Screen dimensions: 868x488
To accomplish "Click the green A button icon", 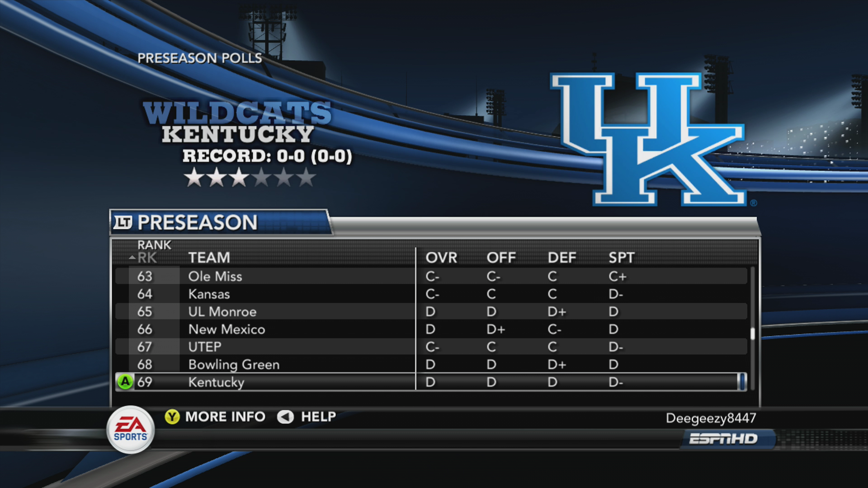I will point(125,382).
